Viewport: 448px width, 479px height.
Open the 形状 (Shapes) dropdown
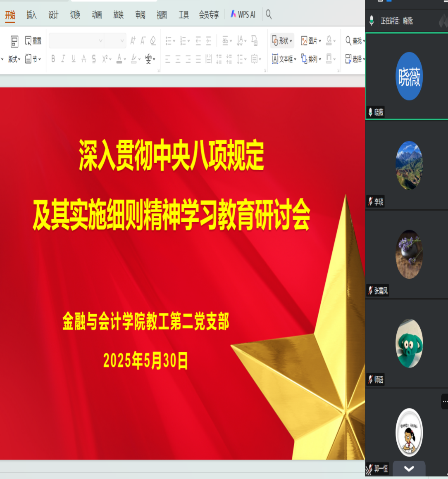[x=282, y=41]
